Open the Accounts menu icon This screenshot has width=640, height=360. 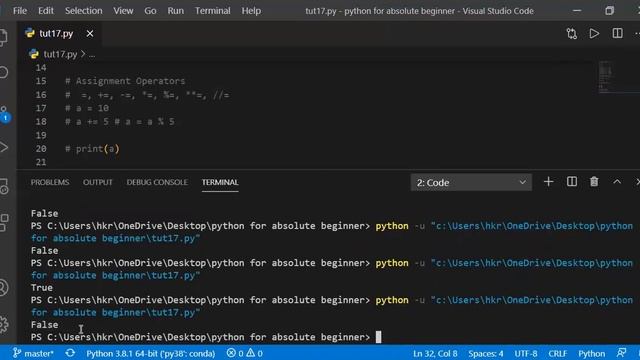3,288
